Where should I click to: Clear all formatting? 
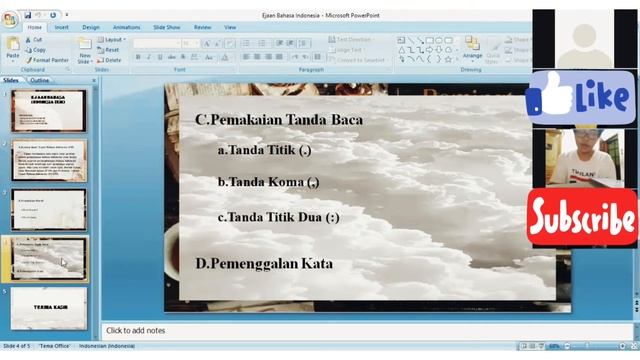tap(230, 43)
